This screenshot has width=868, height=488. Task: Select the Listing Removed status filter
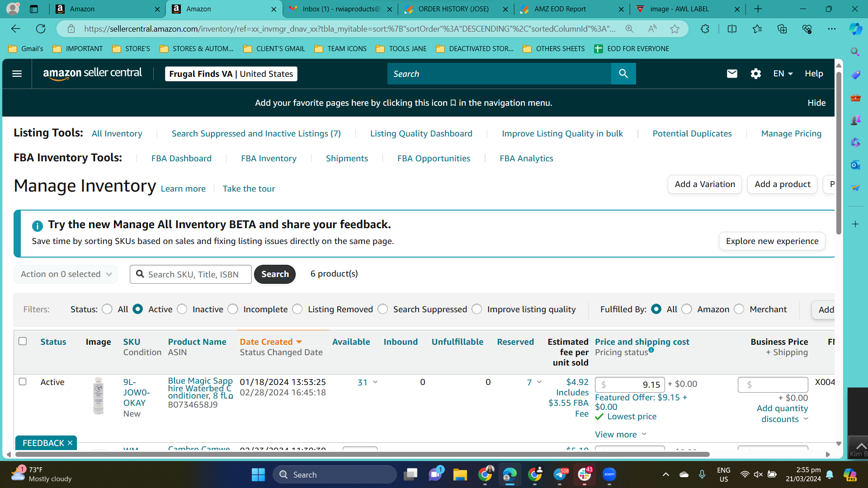click(297, 309)
